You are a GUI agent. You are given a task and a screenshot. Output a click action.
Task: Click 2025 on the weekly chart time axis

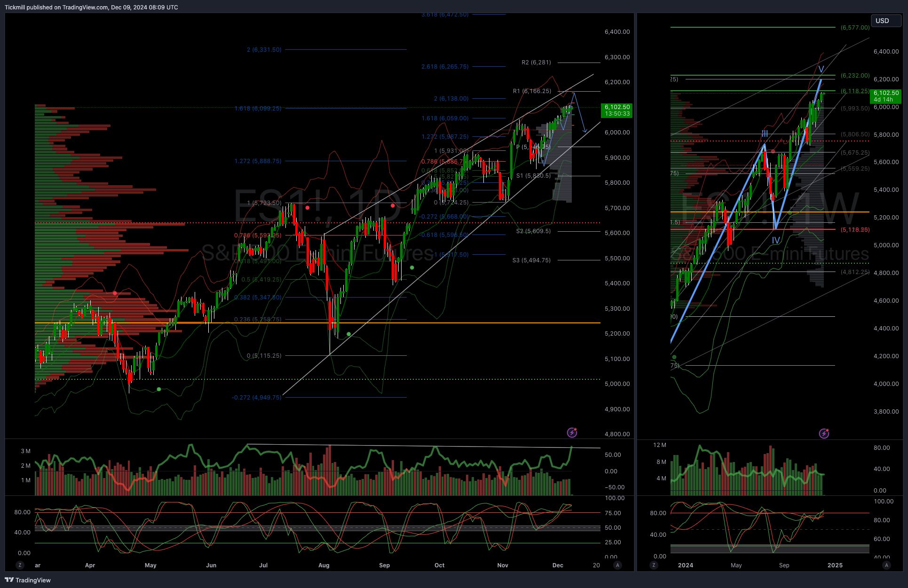pyautogui.click(x=835, y=565)
